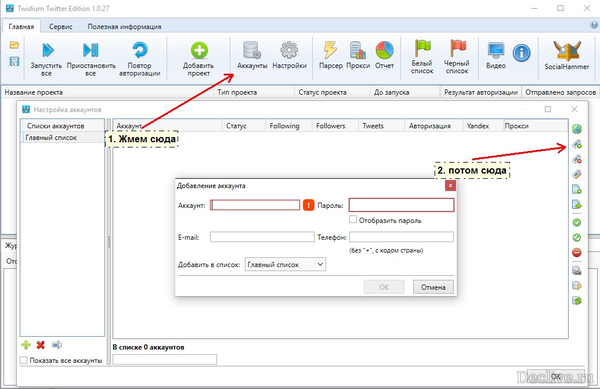600x389 pixels.
Task: Toggle the Отобразить пароль checkbox
Action: pos(353,220)
